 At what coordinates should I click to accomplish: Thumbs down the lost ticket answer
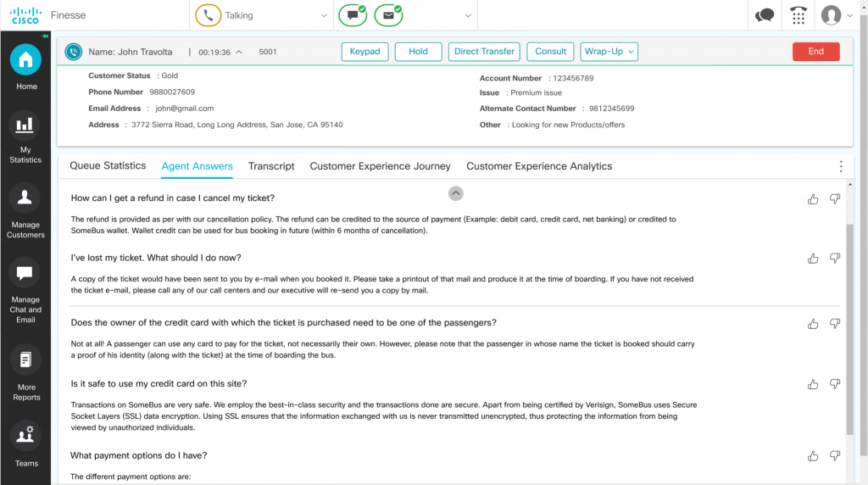point(835,258)
